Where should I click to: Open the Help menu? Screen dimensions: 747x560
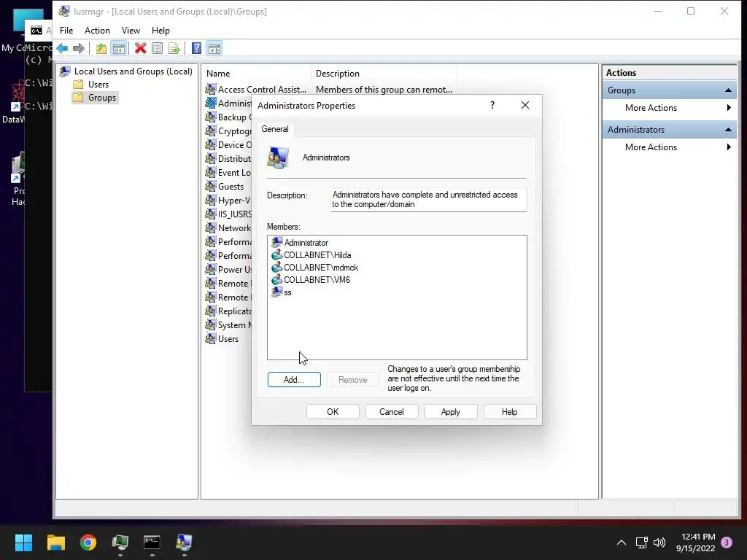tap(160, 31)
